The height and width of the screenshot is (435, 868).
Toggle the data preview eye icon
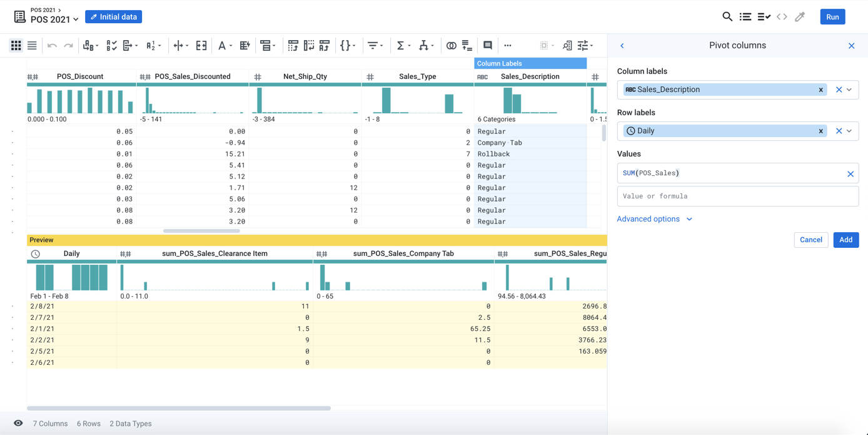18,423
